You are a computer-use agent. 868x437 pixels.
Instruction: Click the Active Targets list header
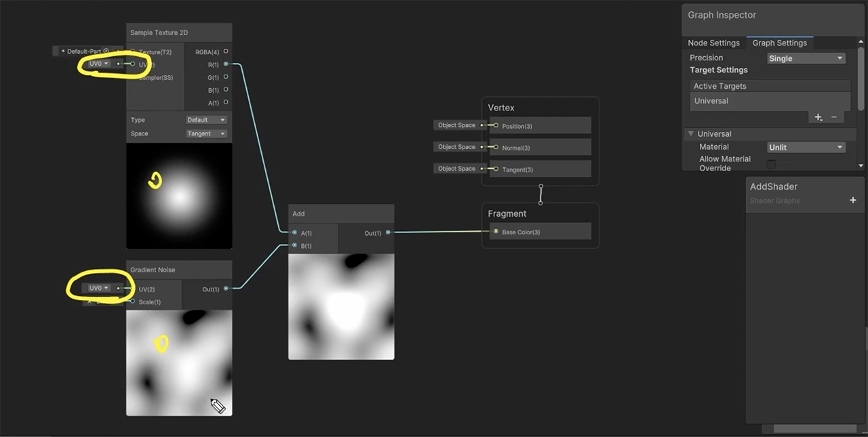coord(770,86)
